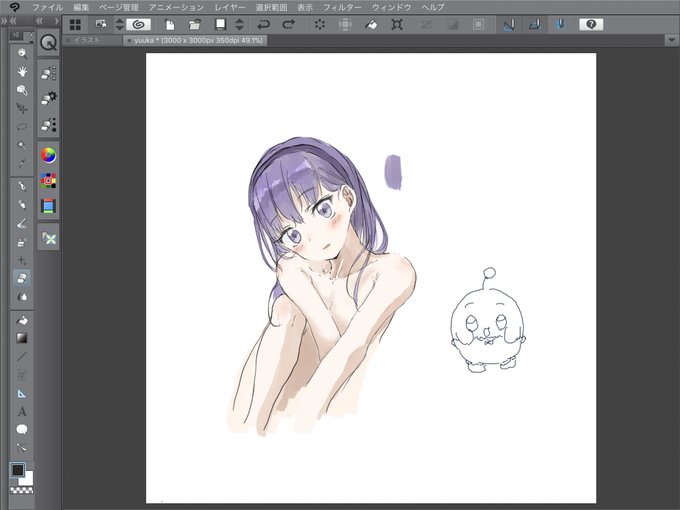Open a file with folder icon
Screen dimensions: 680x510
pos(195,25)
